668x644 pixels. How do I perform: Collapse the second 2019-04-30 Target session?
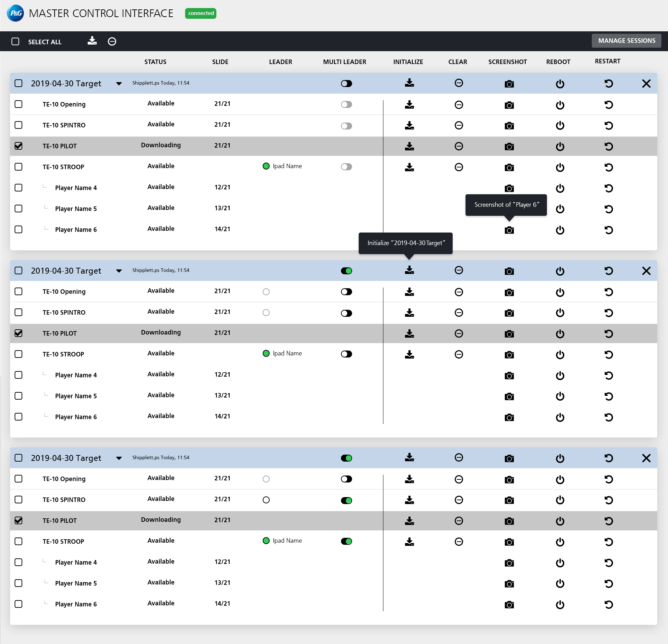coord(119,271)
